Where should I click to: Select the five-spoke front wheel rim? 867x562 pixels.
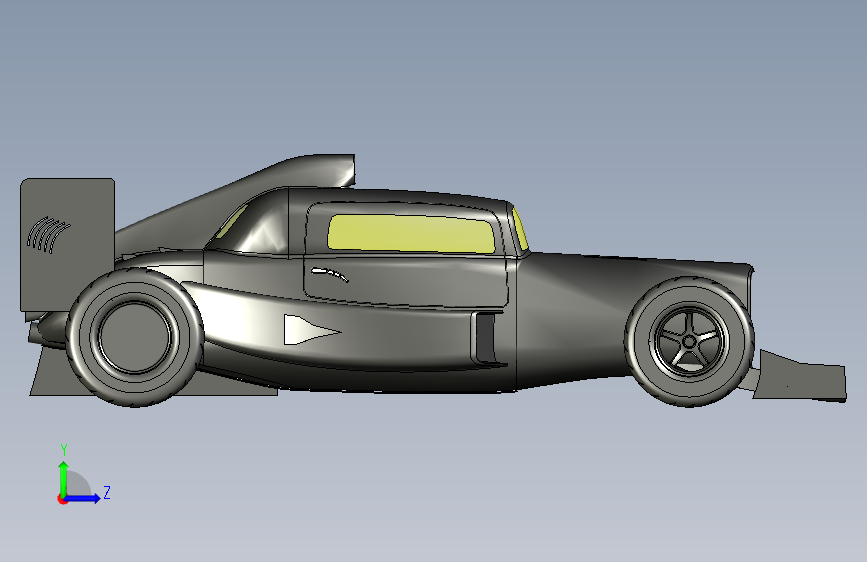(x=688, y=342)
